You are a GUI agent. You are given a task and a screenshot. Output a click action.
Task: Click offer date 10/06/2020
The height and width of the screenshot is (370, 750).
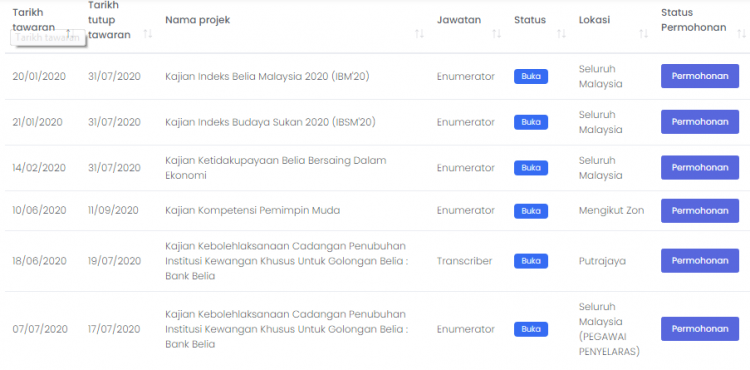point(39,211)
